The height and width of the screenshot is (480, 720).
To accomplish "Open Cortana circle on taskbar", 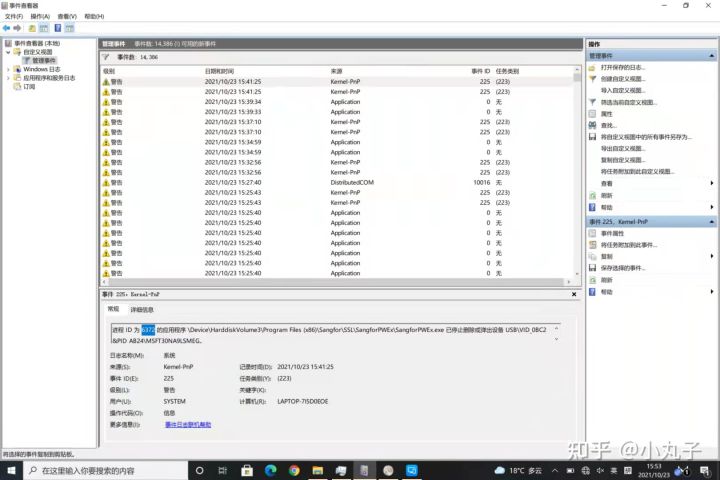I will [200, 470].
